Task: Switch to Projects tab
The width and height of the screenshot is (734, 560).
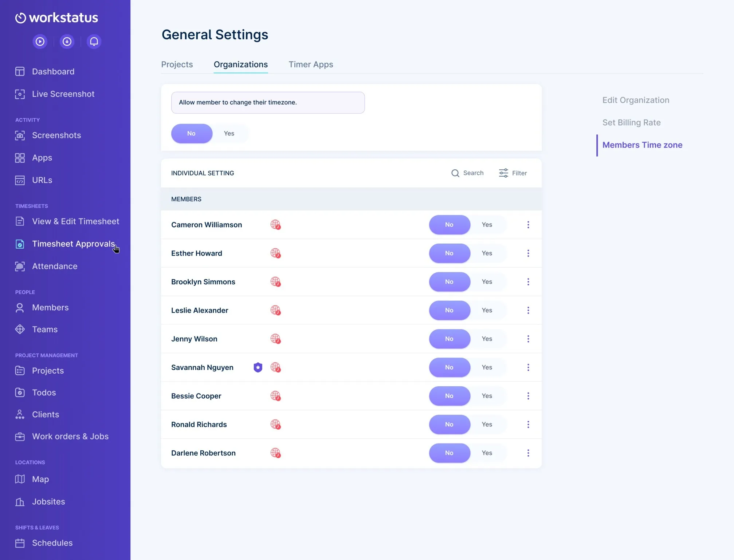Action: tap(177, 65)
